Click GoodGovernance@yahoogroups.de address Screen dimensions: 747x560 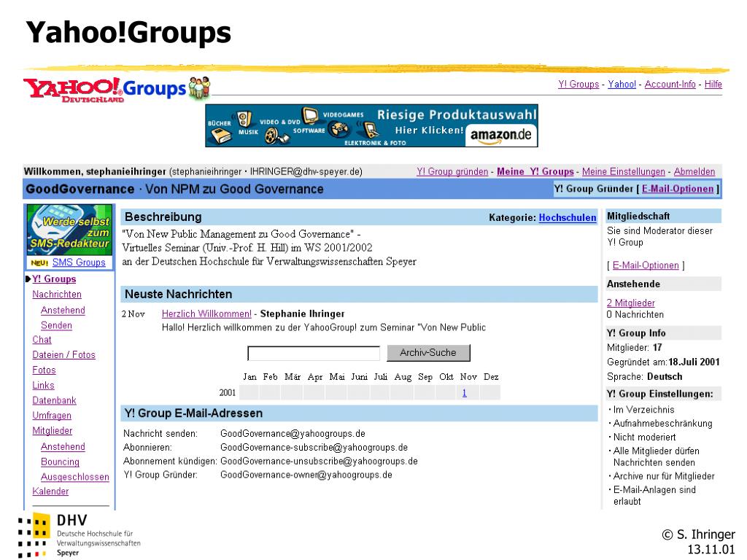click(x=293, y=434)
